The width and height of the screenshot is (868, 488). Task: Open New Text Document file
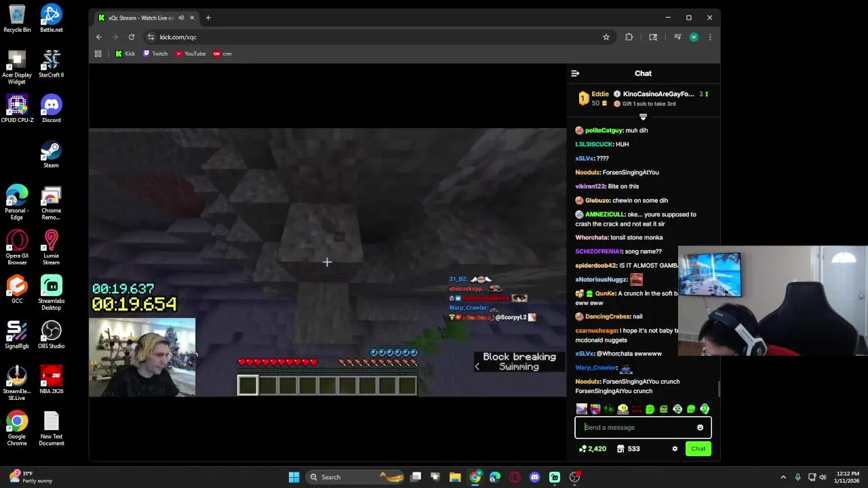coord(52,429)
